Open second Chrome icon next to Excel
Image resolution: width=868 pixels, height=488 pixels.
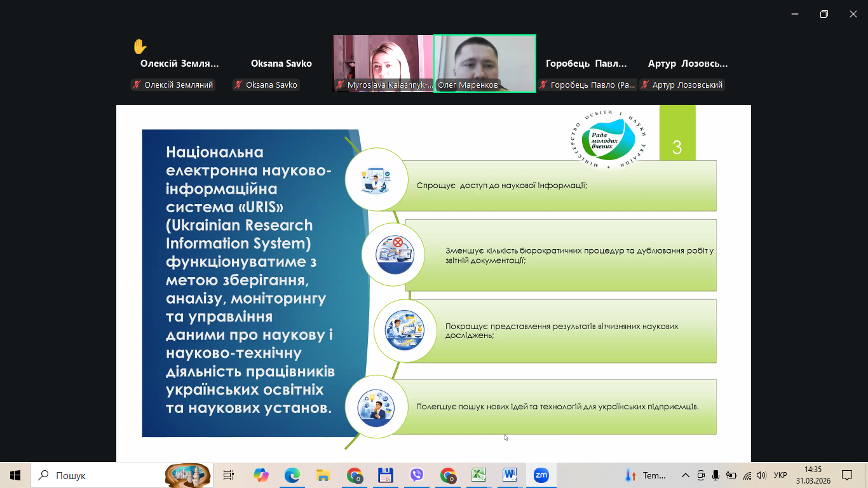[x=448, y=475]
